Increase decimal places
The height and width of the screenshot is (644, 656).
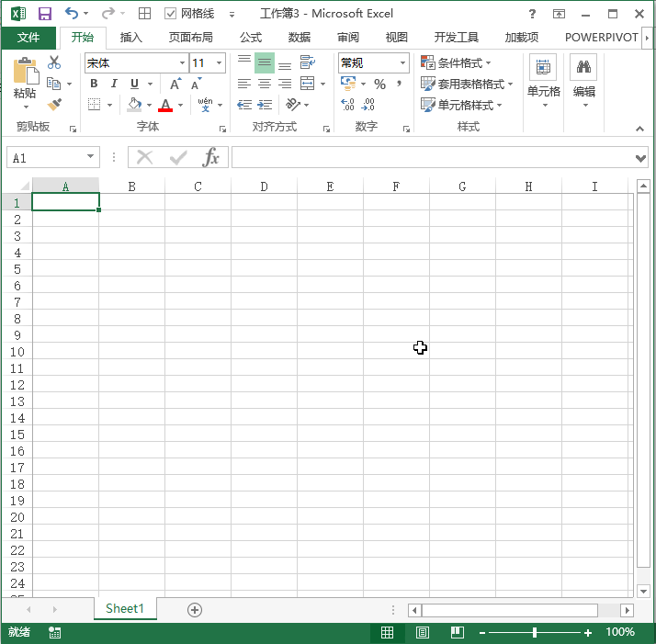click(347, 105)
